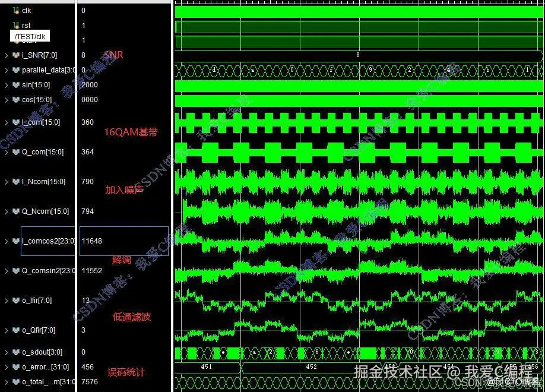This screenshot has height=392, width=545.
Task: Click the value 0000 for cos
Action: pyautogui.click(x=89, y=100)
